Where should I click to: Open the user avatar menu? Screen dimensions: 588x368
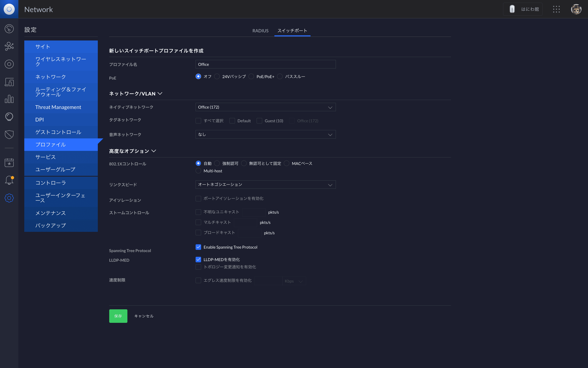(576, 9)
